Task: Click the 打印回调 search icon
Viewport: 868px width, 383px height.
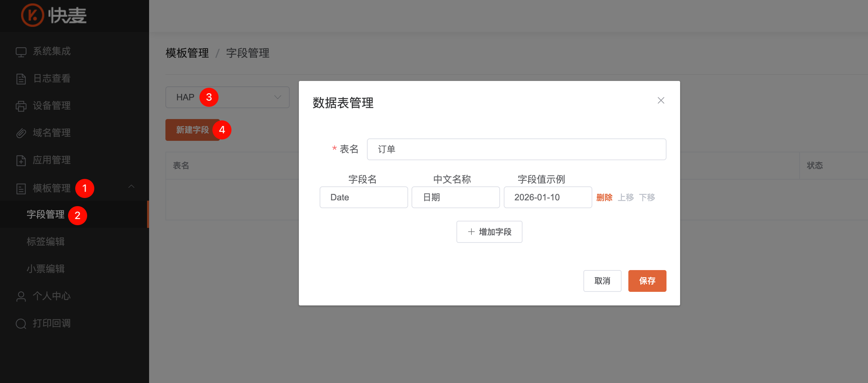Action: point(21,324)
